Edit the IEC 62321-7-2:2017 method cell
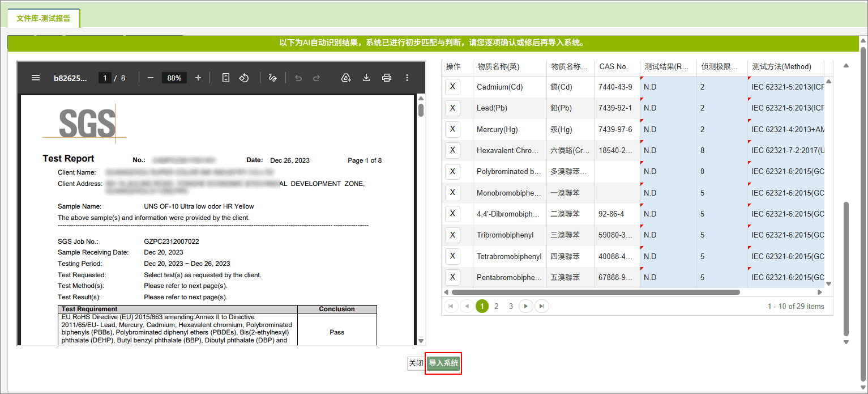This screenshot has height=394, width=868. pyautogui.click(x=786, y=151)
